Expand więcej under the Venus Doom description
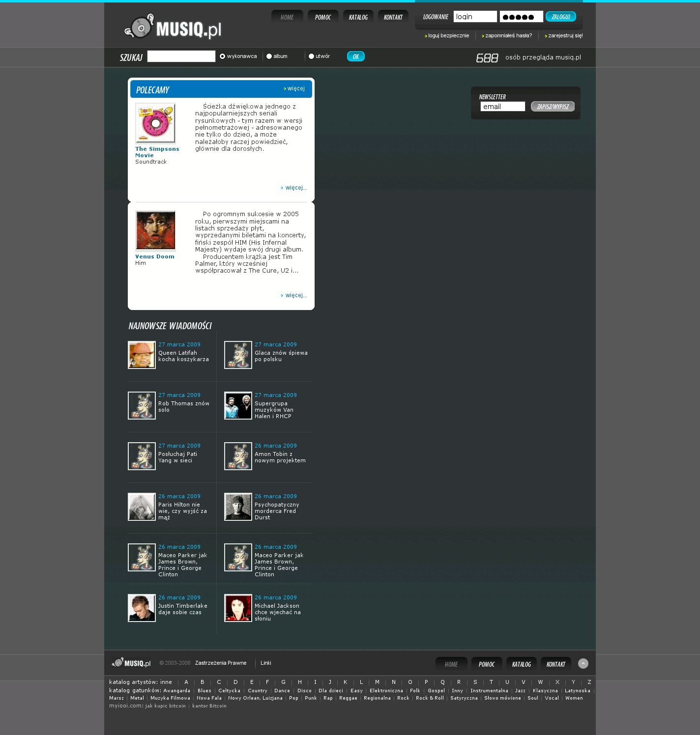Screen dimensions: 700x735 coord(295,295)
